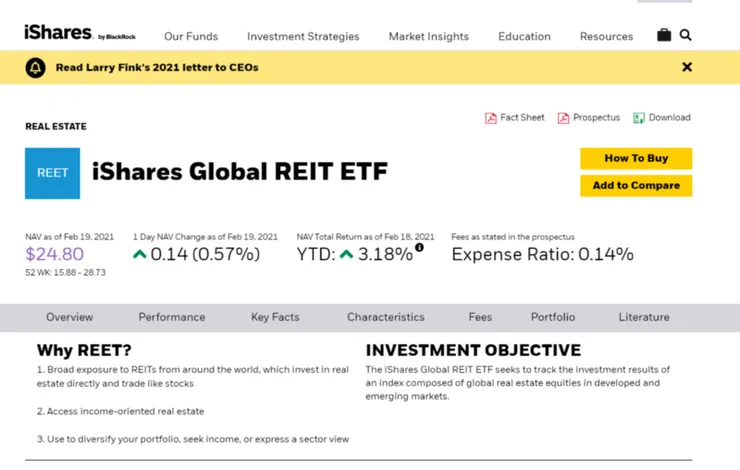
Task: Select the Portfolio tab
Action: coord(553,317)
